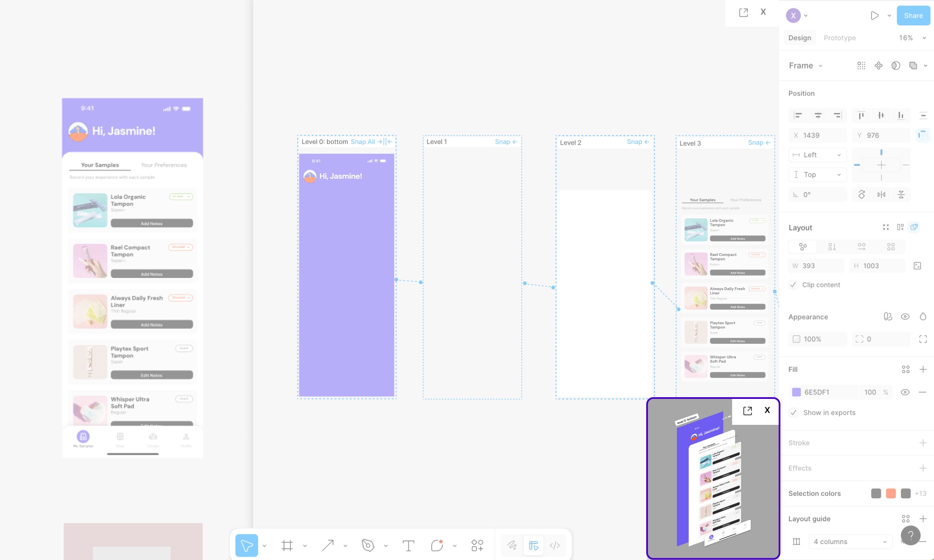Click the flip horizontal icon
This screenshot has width=934, height=560.
coord(881,195)
